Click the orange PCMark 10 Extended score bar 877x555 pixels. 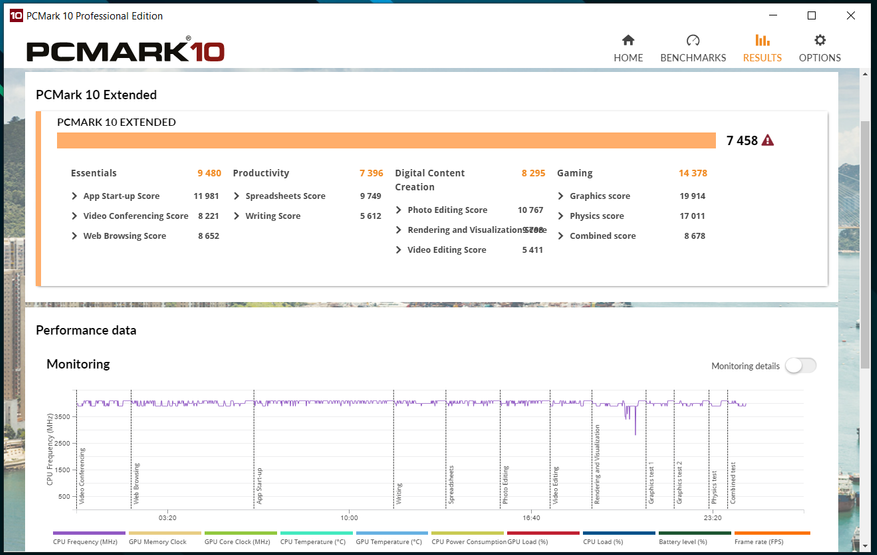[386, 140]
